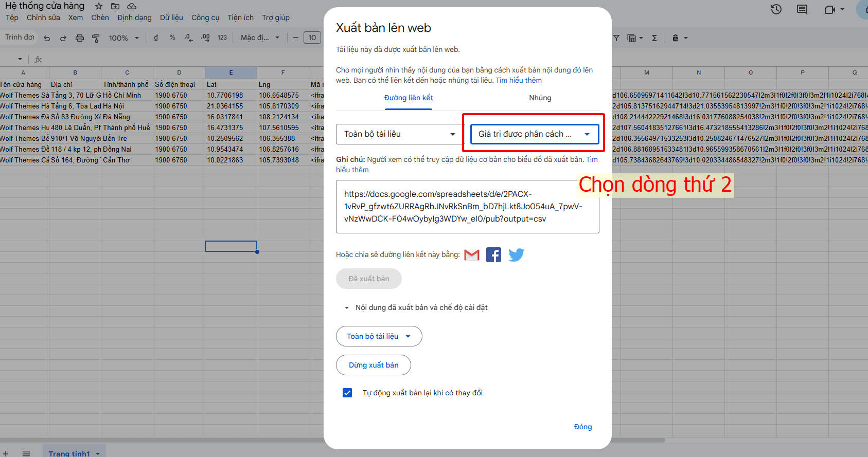868x457 pixels.
Task: Open the Xem menu
Action: pyautogui.click(x=76, y=17)
